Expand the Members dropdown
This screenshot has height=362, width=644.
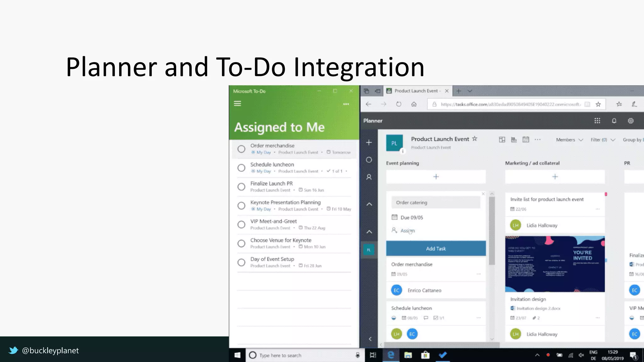click(x=569, y=140)
